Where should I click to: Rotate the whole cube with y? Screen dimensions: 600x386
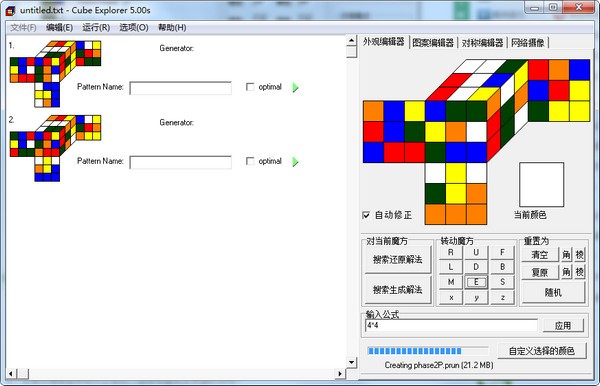[476, 298]
